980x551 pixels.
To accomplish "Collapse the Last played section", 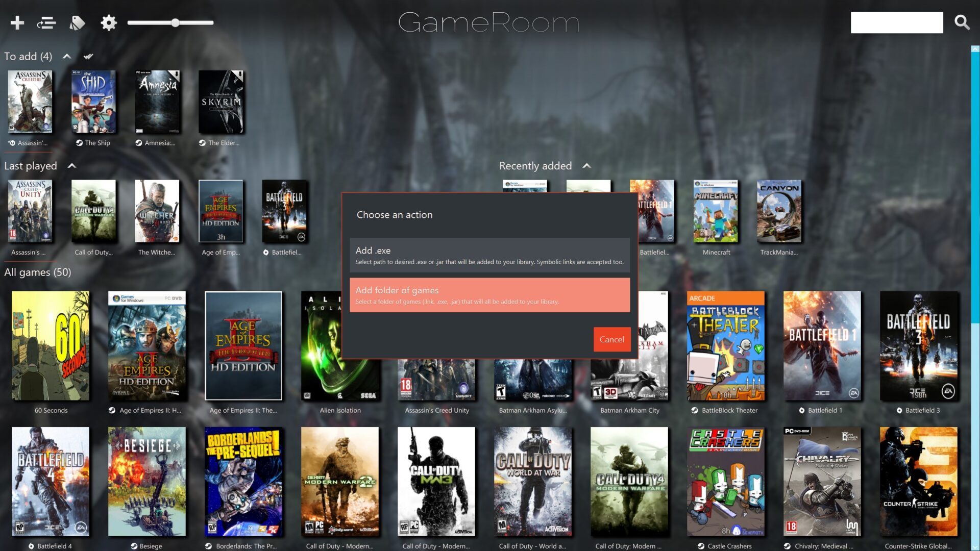I will [x=72, y=166].
